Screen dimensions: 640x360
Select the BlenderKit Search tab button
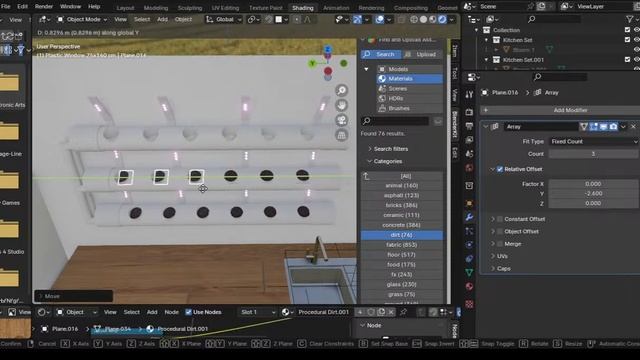(381, 54)
